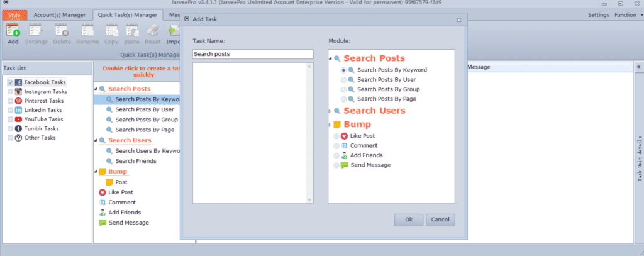
Task: Click the Other Tasks question mark icon
Action: [x=18, y=138]
